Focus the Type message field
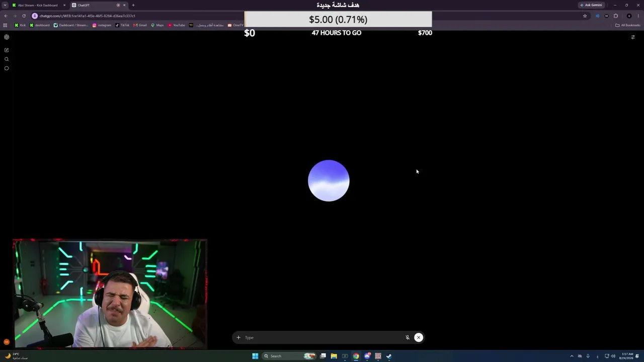The image size is (644, 362). point(322,337)
